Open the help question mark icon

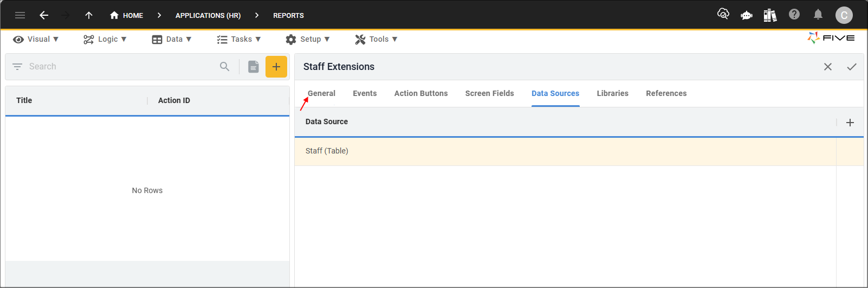794,15
